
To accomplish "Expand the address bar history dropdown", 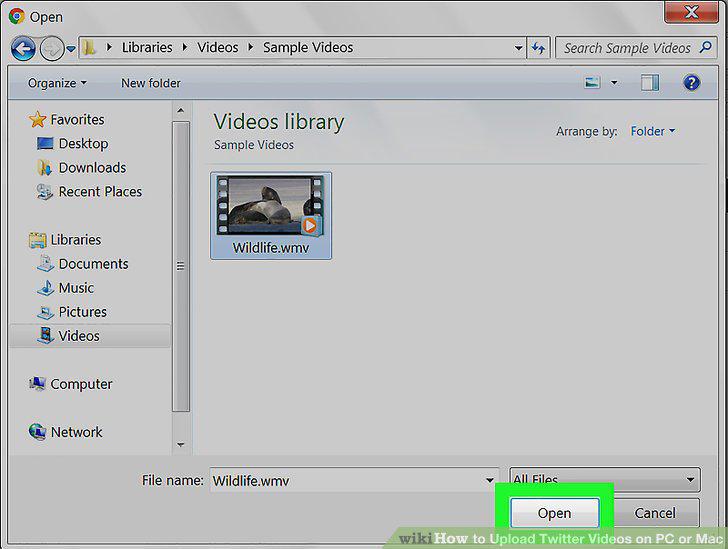I will click(519, 48).
